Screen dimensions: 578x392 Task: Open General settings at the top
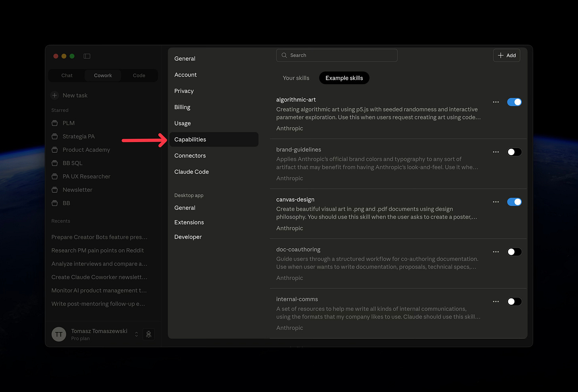pyautogui.click(x=214, y=58)
